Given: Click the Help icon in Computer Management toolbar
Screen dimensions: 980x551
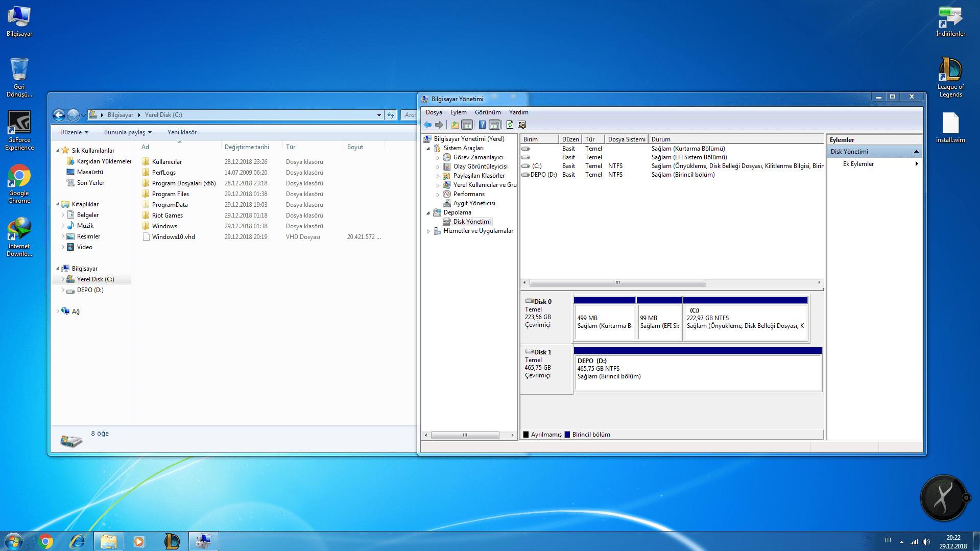Looking at the screenshot, I should (482, 125).
